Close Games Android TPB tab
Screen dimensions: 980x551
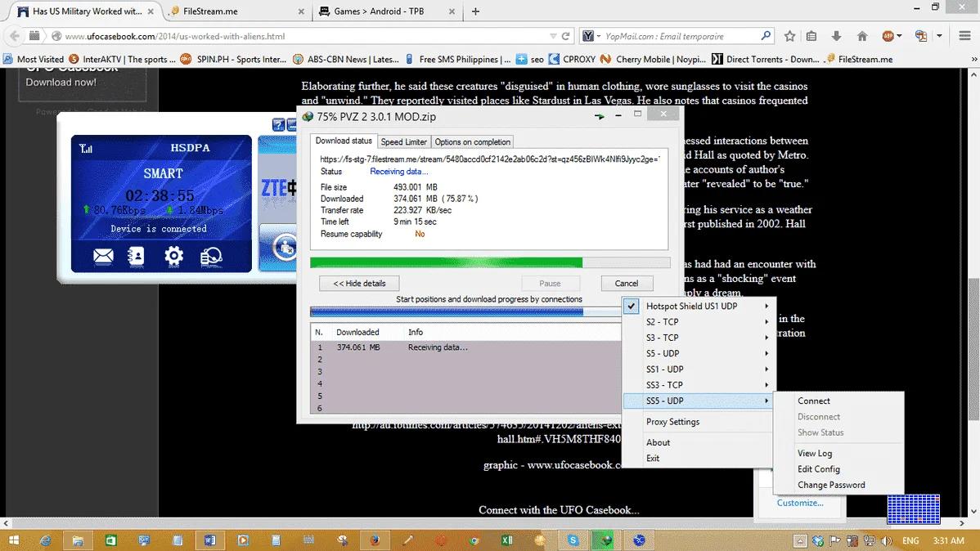[452, 11]
